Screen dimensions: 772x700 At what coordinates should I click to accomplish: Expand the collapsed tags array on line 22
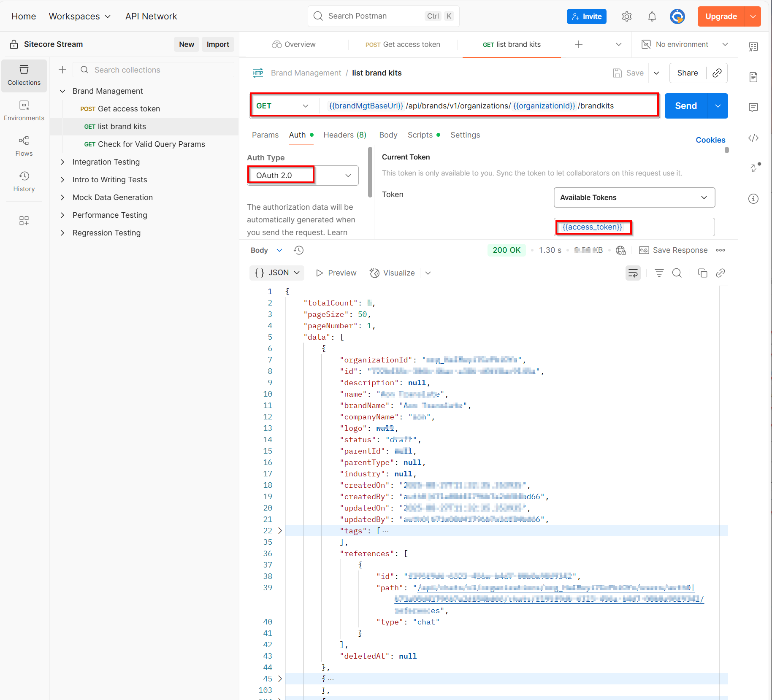[280, 531]
